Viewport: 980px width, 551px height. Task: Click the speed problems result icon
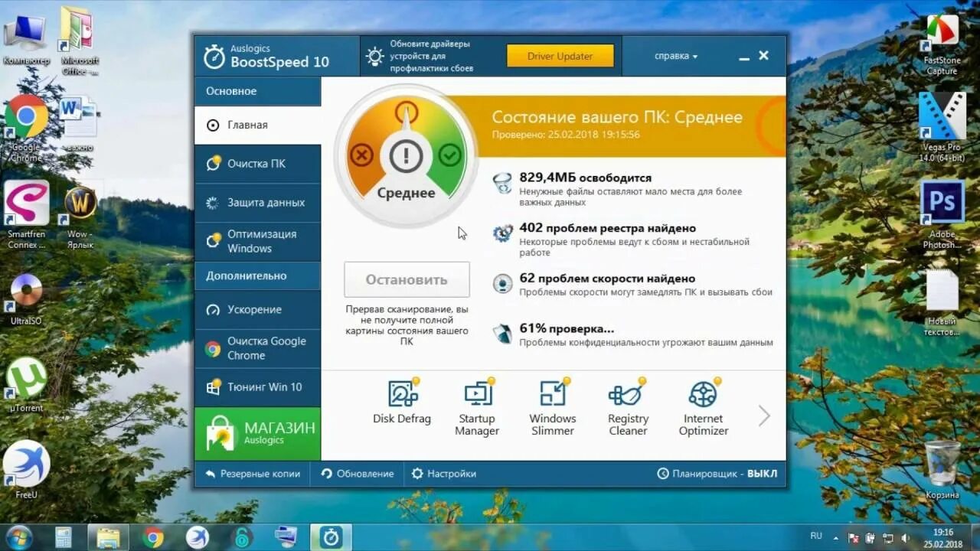pos(502,284)
